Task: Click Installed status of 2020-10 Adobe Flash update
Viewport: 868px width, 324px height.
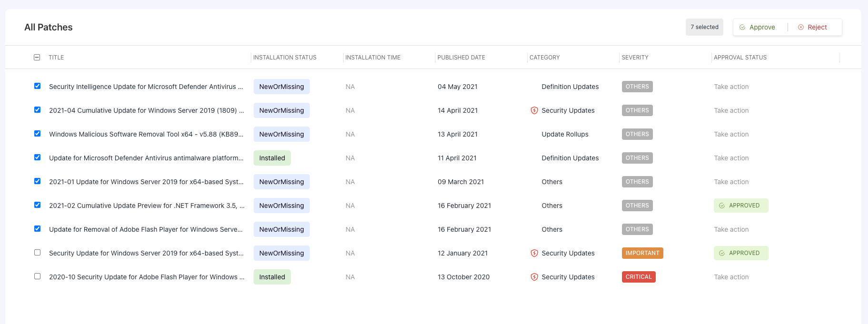Action: (272, 277)
